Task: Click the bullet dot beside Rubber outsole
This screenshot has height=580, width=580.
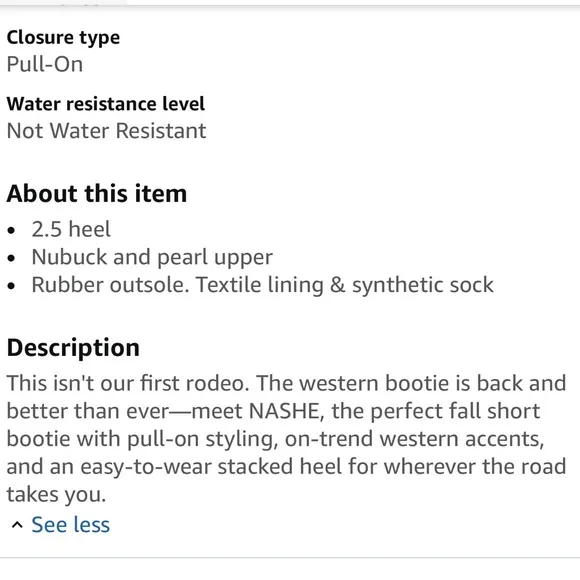Action: tap(11, 286)
